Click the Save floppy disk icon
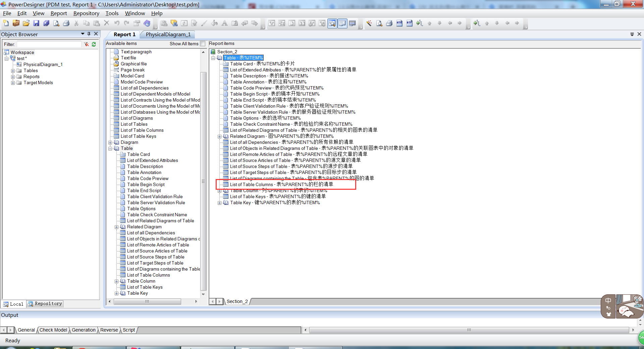 (x=36, y=23)
